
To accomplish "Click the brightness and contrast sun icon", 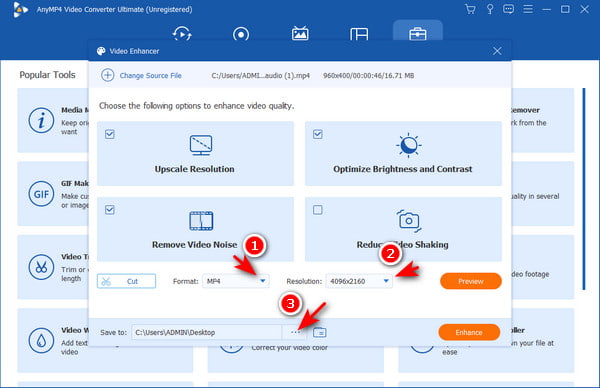I will point(408,145).
